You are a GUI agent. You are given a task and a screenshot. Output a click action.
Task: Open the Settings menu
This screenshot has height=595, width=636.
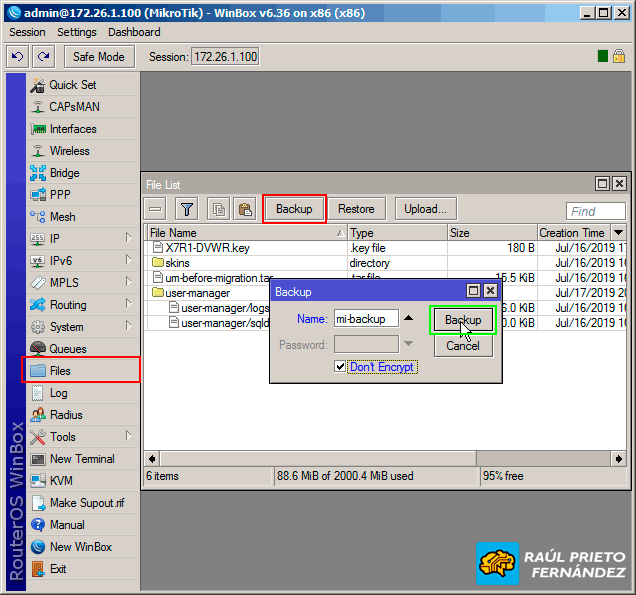tap(77, 32)
